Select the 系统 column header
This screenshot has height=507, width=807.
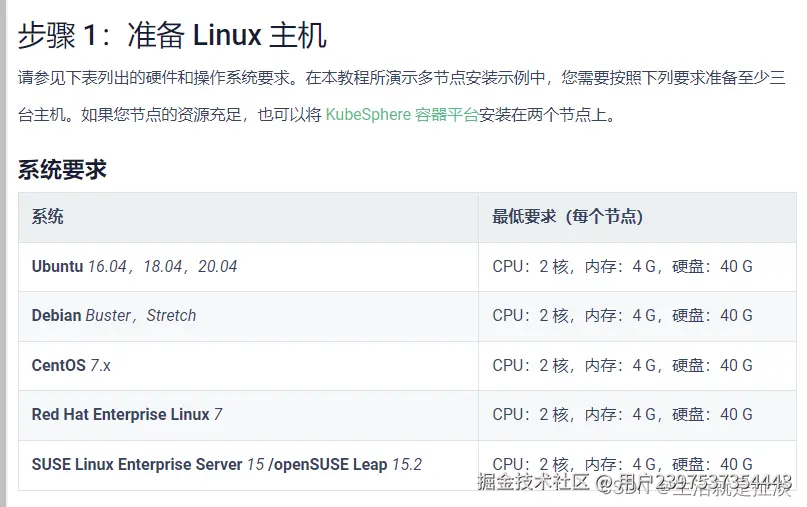pyautogui.click(x=48, y=217)
